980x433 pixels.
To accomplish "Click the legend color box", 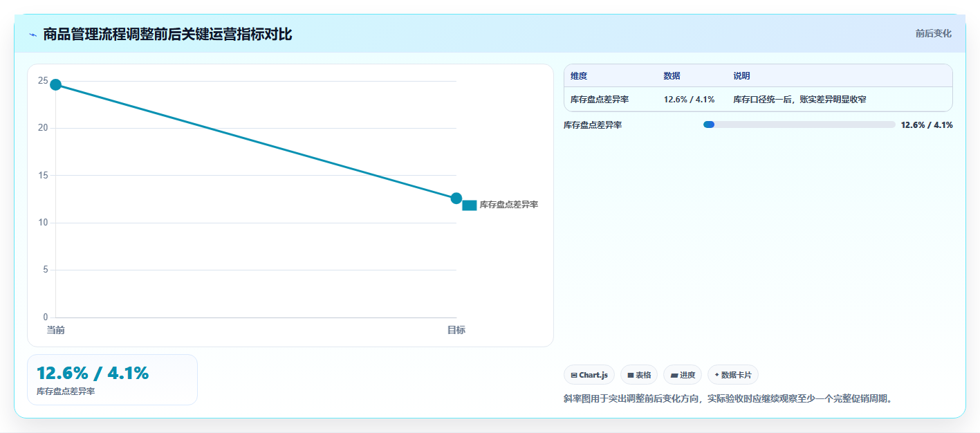I will (470, 205).
